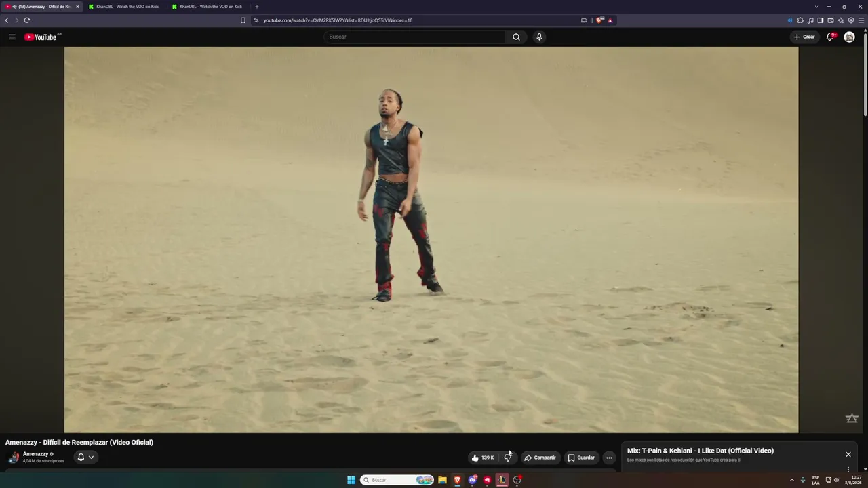Viewport: 868px width, 488px height.
Task: Open the mix panel options menu
Action: pyautogui.click(x=848, y=469)
